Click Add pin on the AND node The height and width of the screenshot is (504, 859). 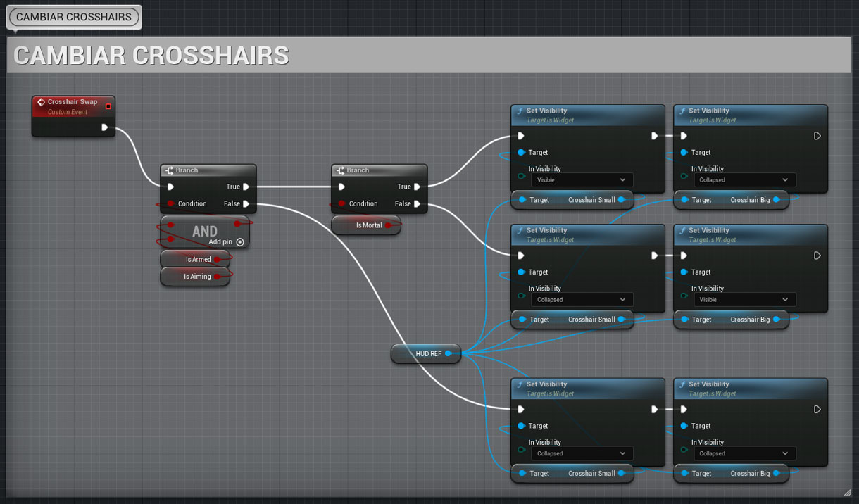(226, 242)
